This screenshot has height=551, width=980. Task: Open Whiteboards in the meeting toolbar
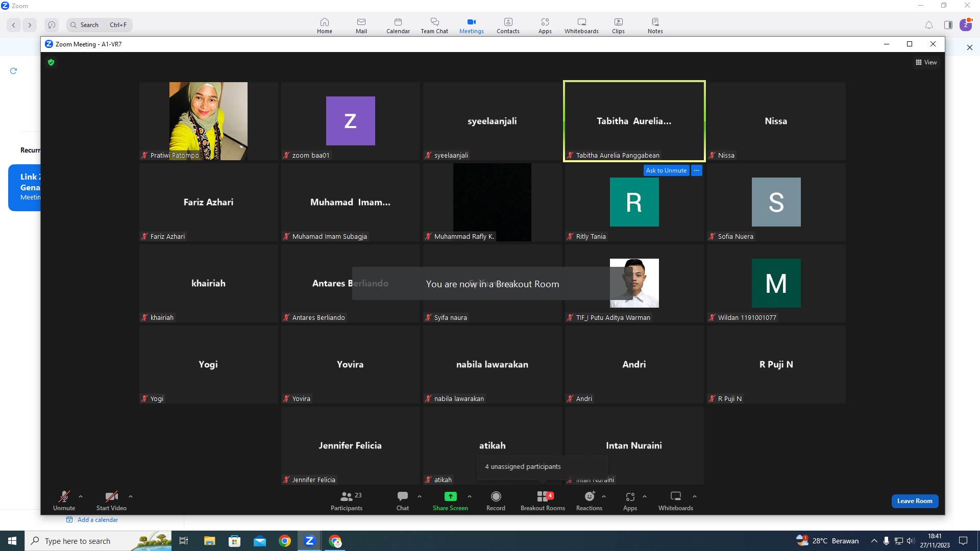point(676,500)
